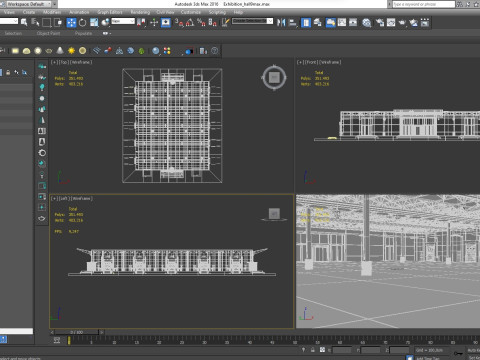Open the Graph Editors menu
Image resolution: width=480 pixels, height=360 pixels.
tap(110, 12)
